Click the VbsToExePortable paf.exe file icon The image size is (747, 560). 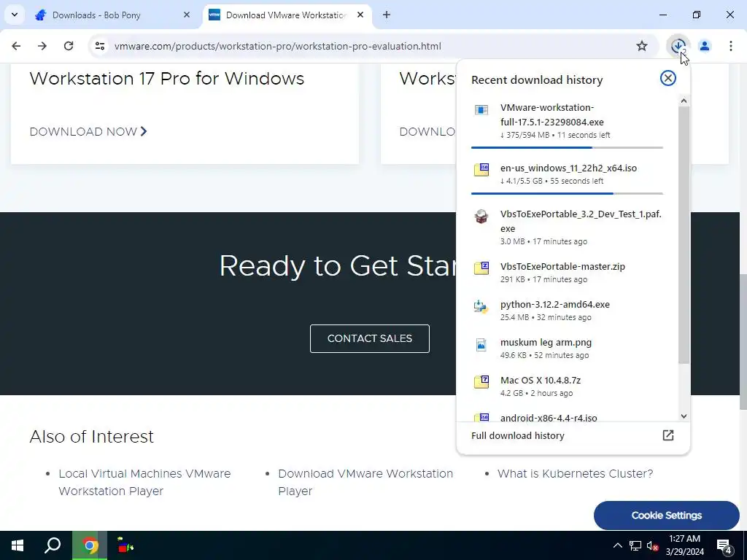tap(481, 217)
